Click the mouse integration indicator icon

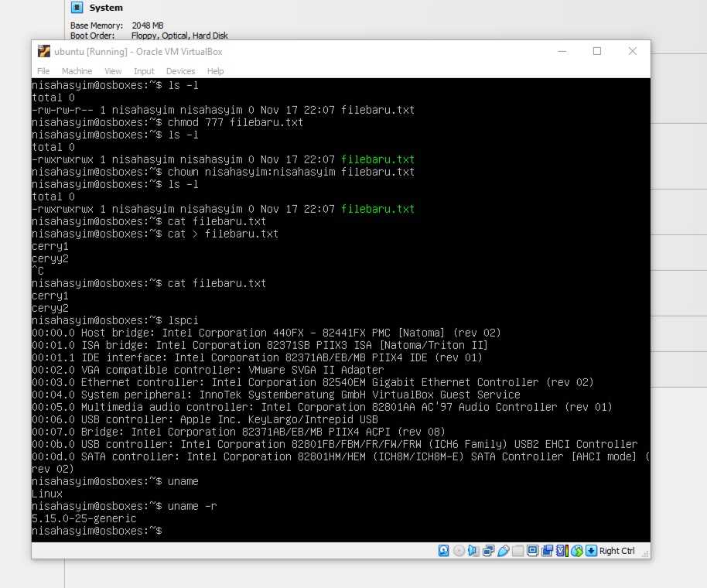point(577,551)
